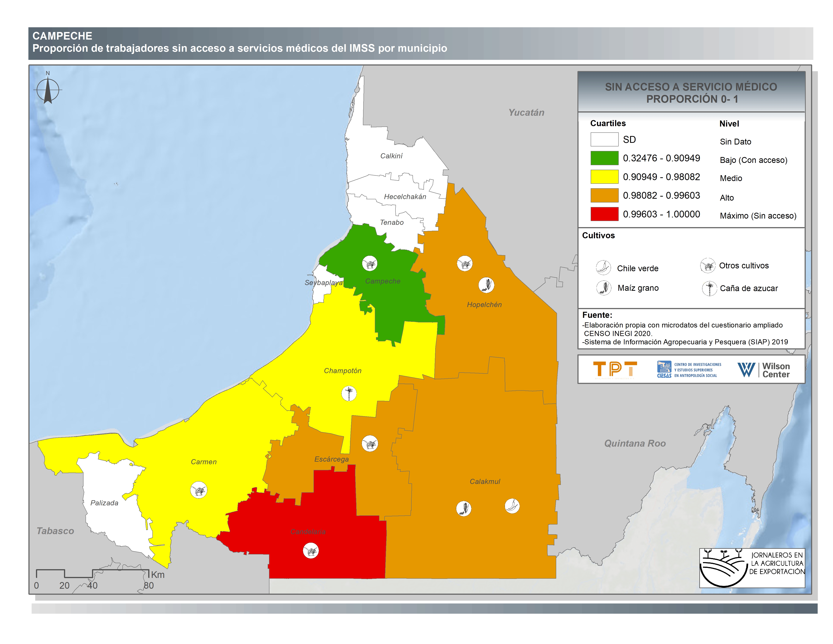Click the red Máximo legend swatch
833x644 pixels.
[x=604, y=214]
